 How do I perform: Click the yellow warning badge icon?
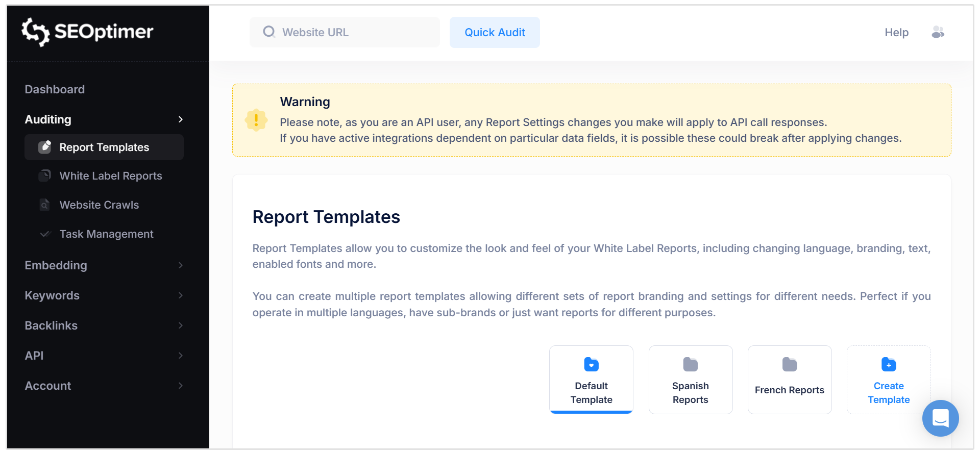pos(256,120)
